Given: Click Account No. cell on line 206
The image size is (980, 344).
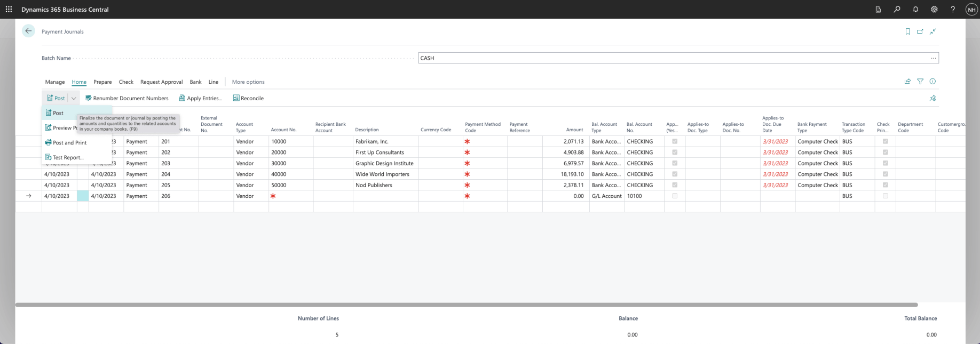Looking at the screenshot, I should tap(290, 196).
